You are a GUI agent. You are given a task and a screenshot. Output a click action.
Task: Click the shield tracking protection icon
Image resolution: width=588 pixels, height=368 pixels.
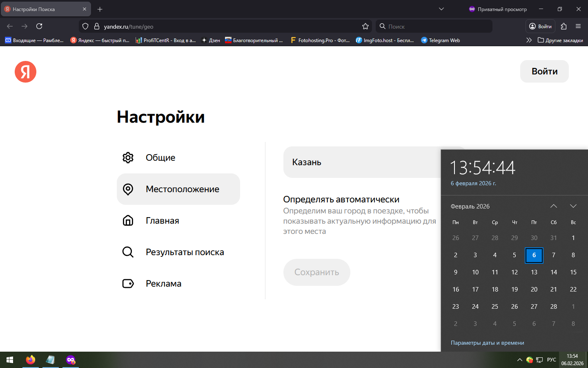(x=85, y=26)
